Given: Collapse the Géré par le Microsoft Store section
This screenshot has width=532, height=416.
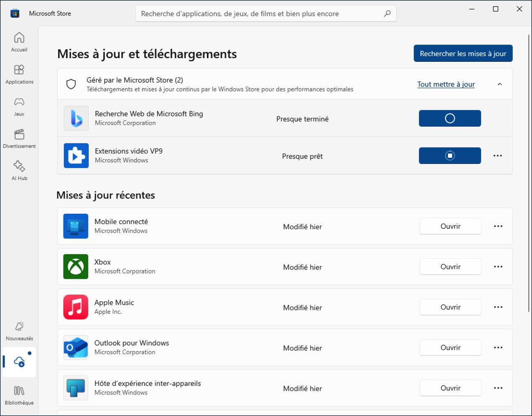Looking at the screenshot, I should (x=500, y=84).
